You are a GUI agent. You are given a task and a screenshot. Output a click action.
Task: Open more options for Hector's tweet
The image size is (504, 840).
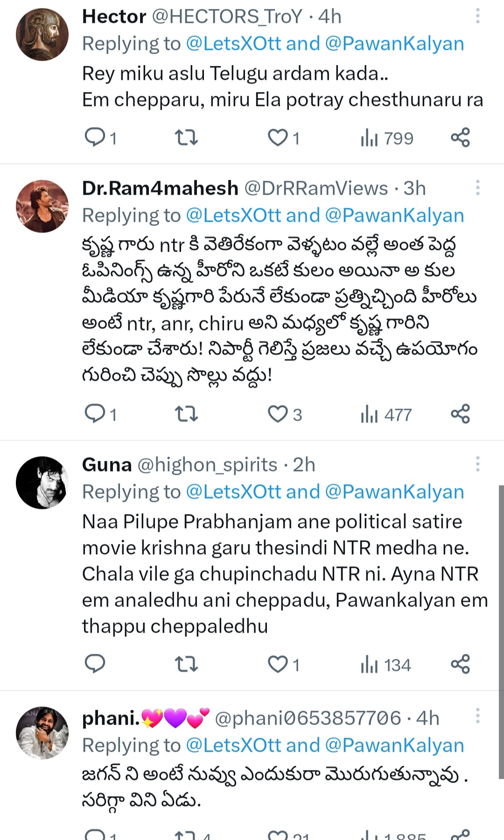477,16
